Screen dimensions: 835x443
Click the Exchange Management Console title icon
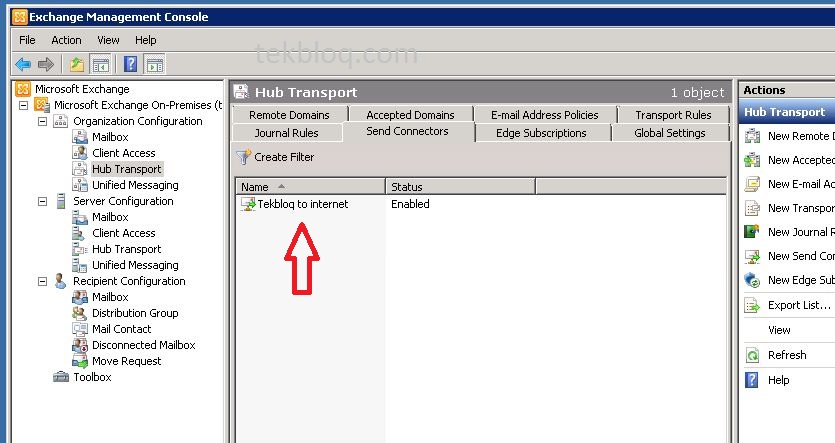click(x=20, y=17)
